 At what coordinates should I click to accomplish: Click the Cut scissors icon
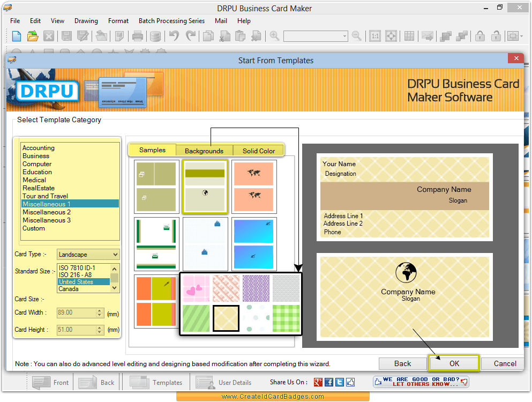click(x=224, y=36)
